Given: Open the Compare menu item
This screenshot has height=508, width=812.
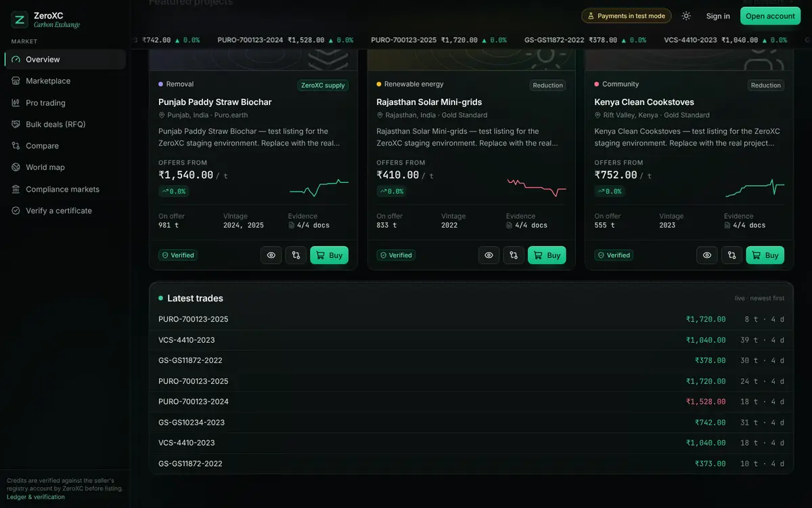Looking at the screenshot, I should point(65,146).
